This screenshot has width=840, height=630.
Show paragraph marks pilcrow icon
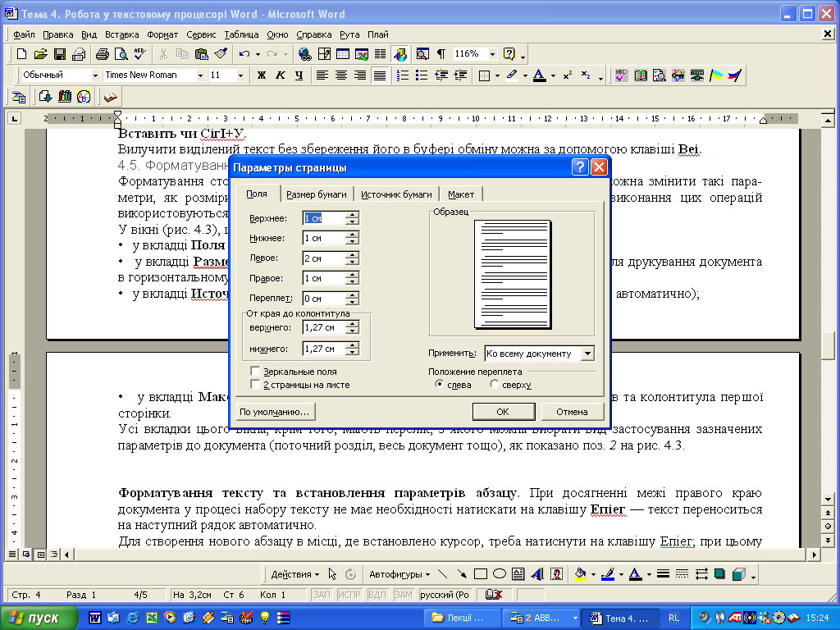click(x=441, y=54)
